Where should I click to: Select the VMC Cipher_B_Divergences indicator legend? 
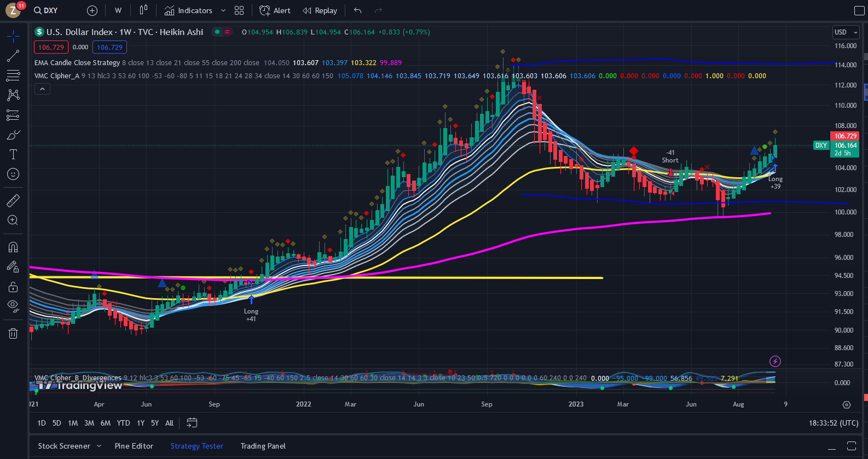point(78,378)
